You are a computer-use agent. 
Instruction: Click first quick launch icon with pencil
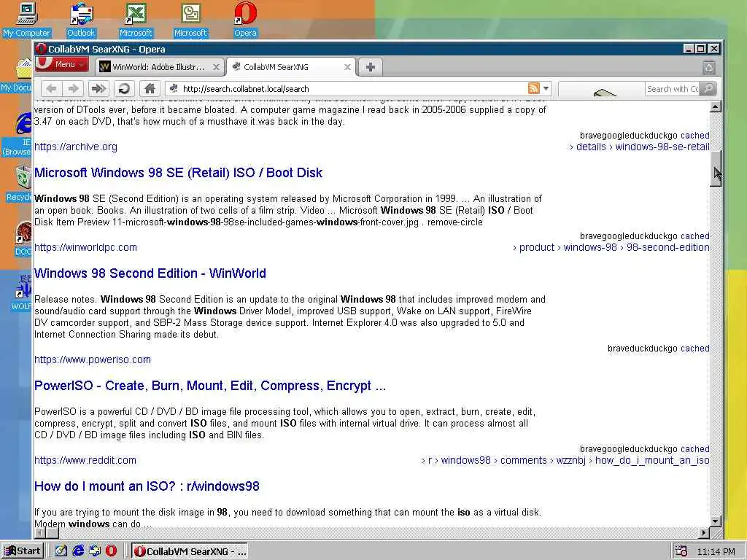point(61,551)
